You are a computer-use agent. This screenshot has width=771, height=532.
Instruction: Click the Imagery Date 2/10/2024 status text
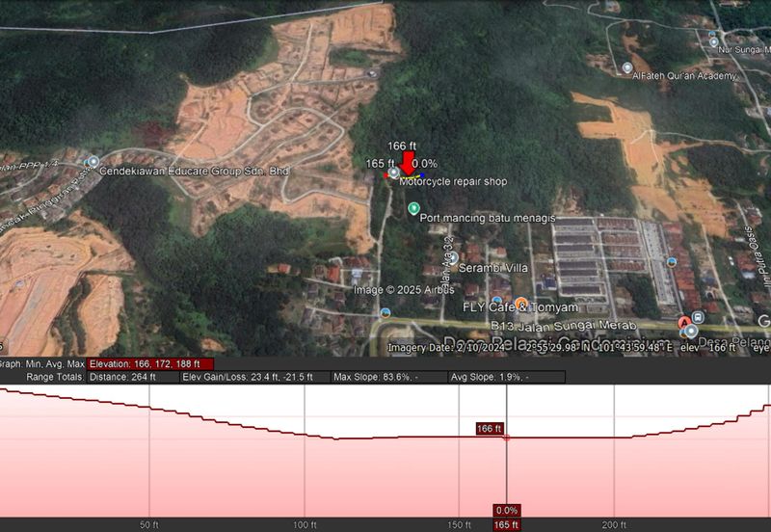click(x=446, y=348)
